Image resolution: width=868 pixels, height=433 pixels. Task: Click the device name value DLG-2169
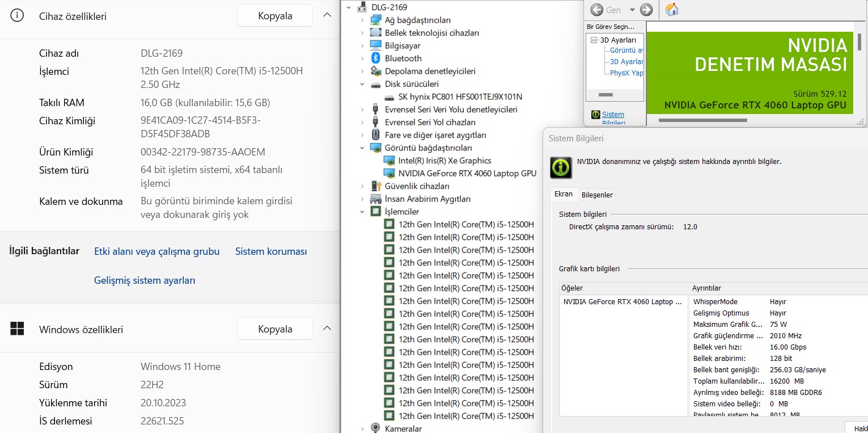click(x=162, y=53)
